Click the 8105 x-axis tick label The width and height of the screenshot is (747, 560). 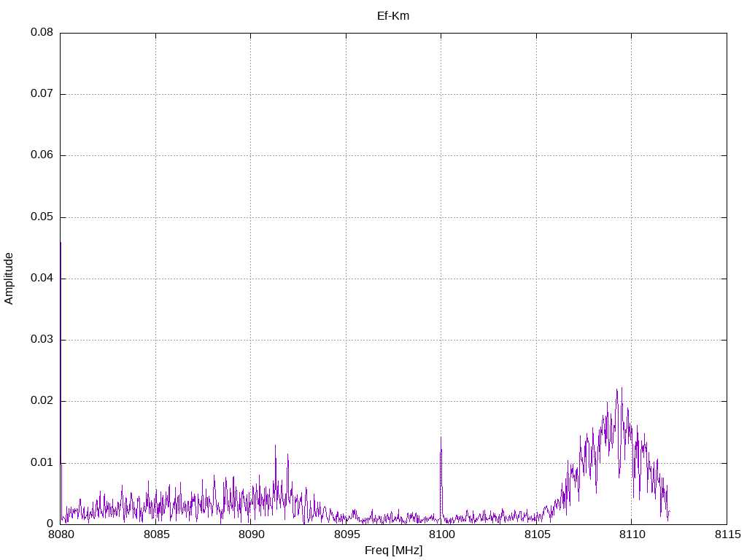click(x=536, y=534)
